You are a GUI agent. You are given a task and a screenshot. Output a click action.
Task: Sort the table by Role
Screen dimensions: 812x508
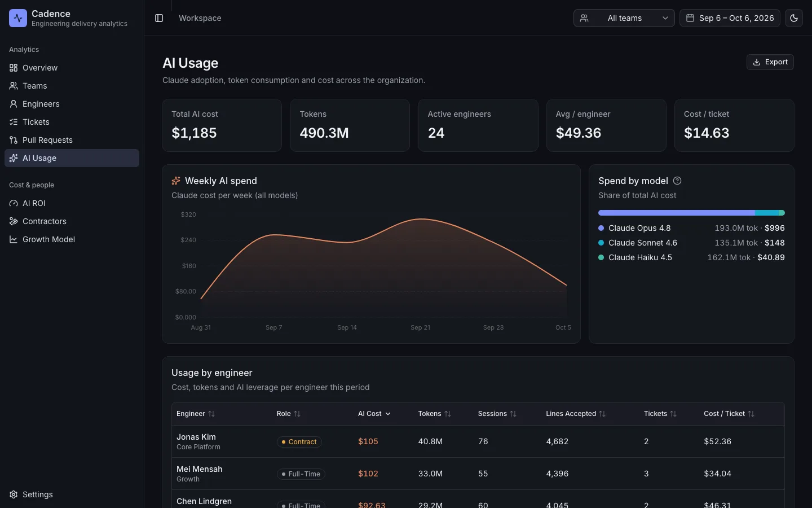point(289,414)
